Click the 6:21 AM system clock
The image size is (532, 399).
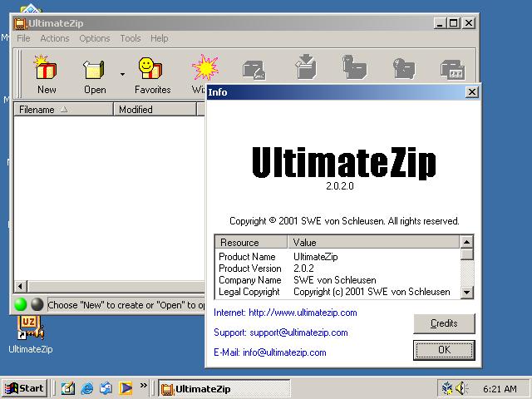pyautogui.click(x=500, y=388)
